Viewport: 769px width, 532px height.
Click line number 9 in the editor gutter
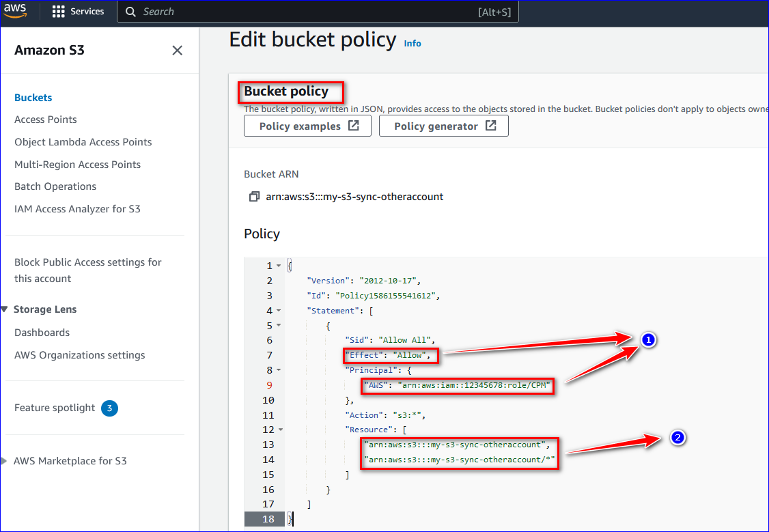[x=269, y=385]
